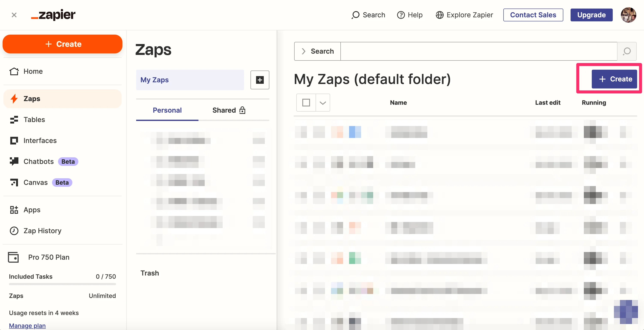644x330 pixels.
Task: Switch to the Shared tab
Action: pyautogui.click(x=229, y=110)
